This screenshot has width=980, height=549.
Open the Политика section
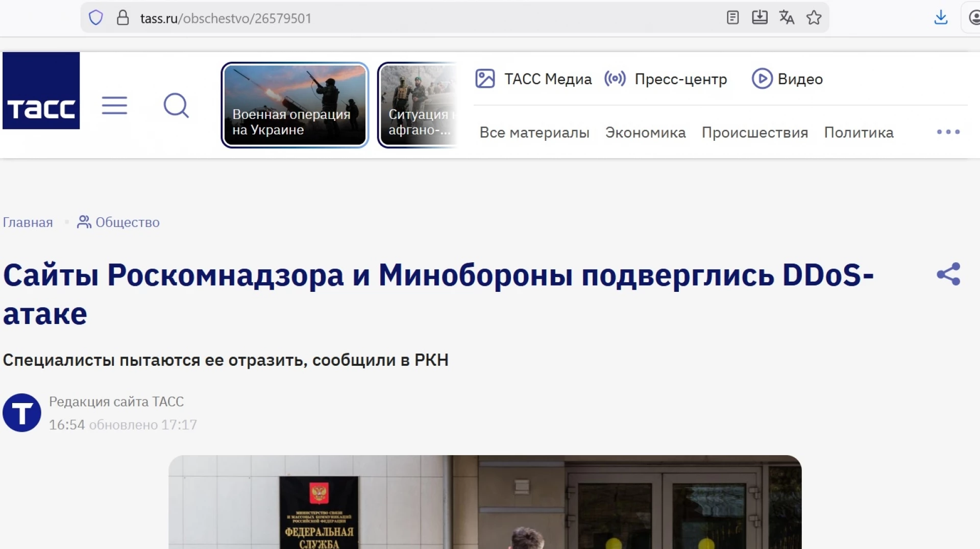(859, 133)
